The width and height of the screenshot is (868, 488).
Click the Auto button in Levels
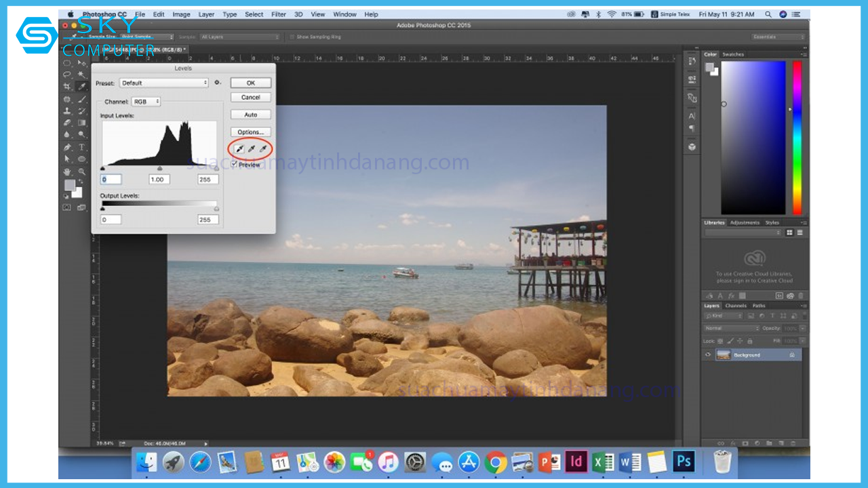point(250,115)
